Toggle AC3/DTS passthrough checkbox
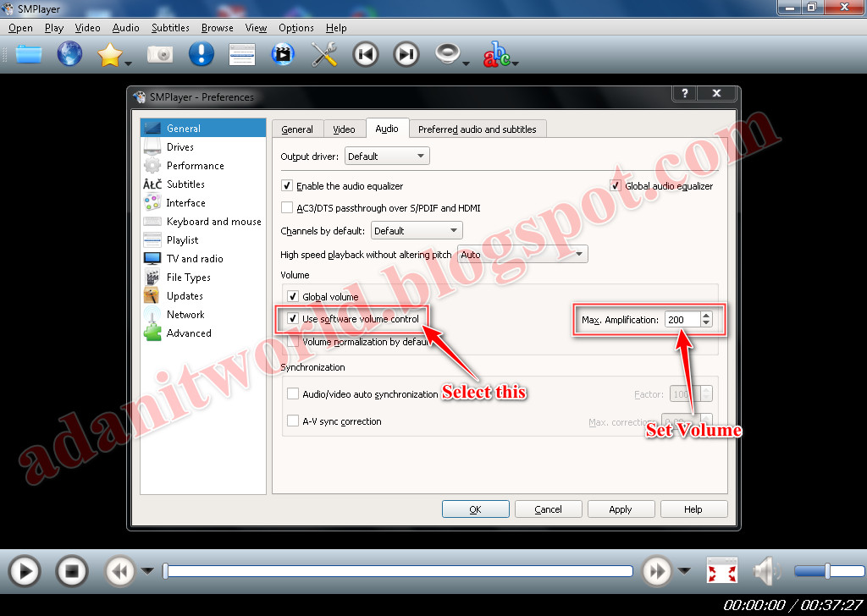Viewport: 867px width, 616px height. (x=287, y=207)
